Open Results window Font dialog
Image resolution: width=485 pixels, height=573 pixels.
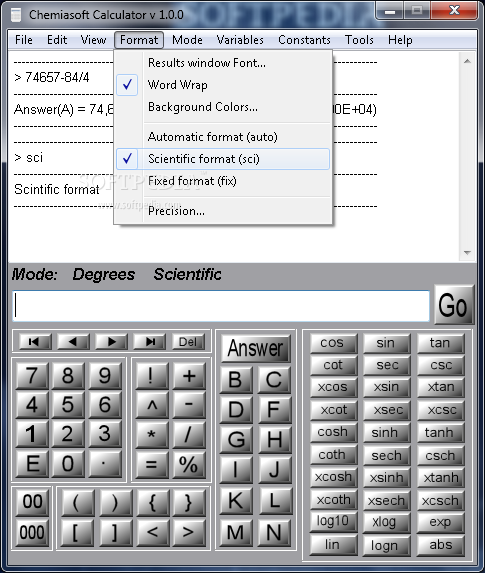223,63
